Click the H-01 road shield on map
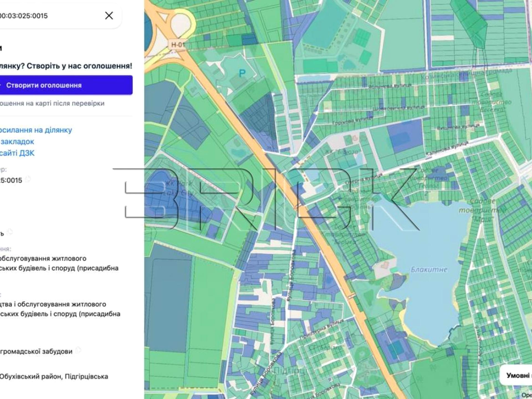Screen dimensions: 532x399 (x=178, y=45)
